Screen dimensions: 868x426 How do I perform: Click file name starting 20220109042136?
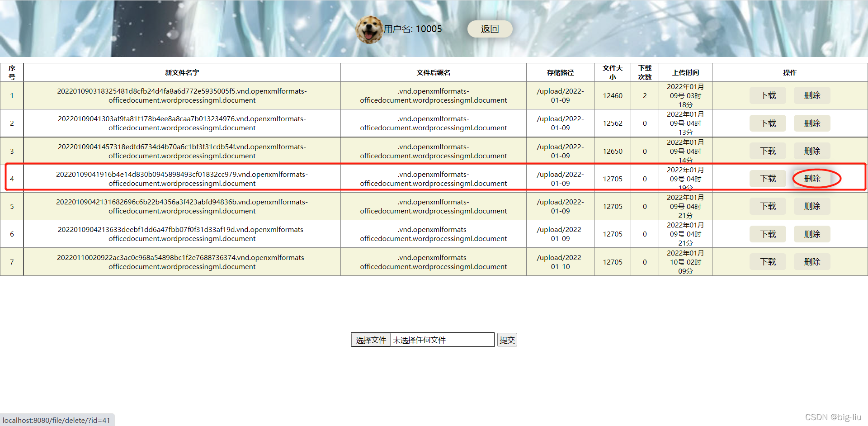coord(182,234)
